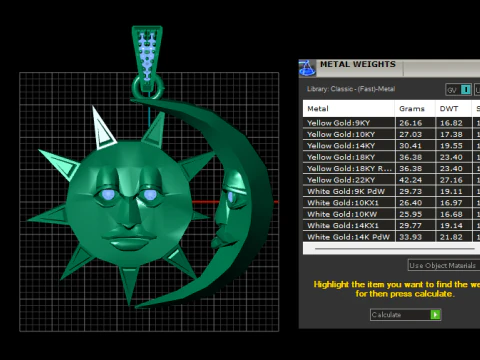The height and width of the screenshot is (360, 480).
Task: Click the 21.82 DWT value
Action: pos(451,237)
